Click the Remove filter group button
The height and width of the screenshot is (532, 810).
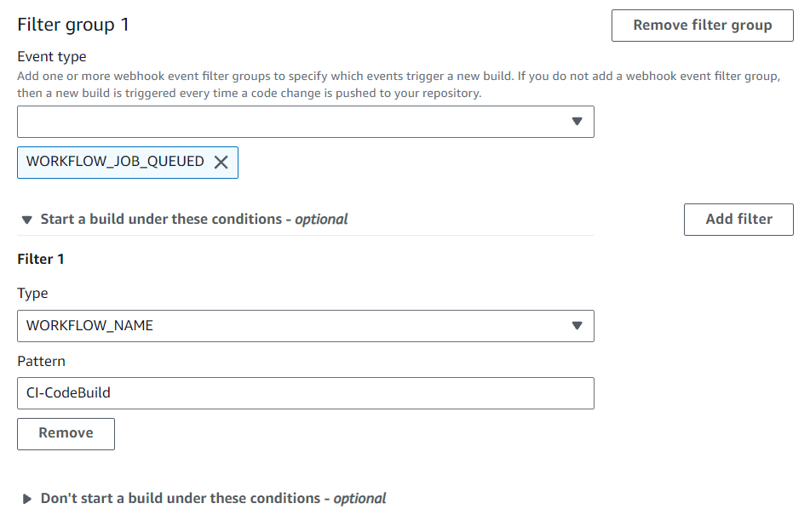coord(702,25)
